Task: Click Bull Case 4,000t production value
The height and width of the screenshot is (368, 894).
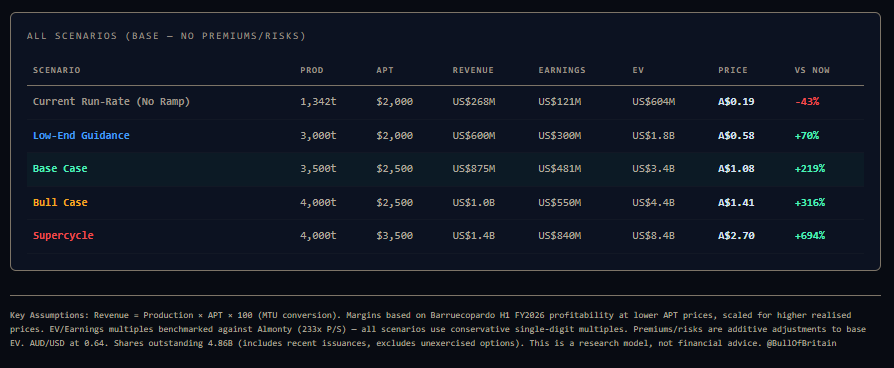Action: 318,202
